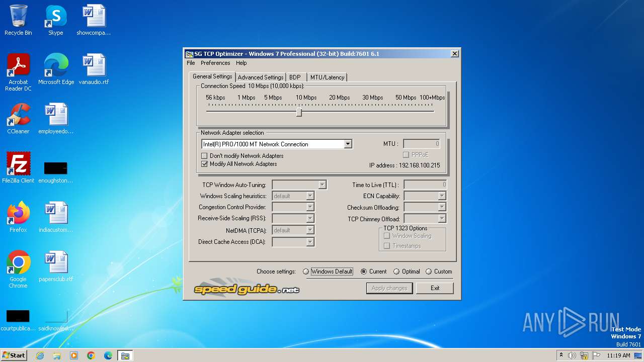
Task: Launch CCleaner from desktop
Action: pyautogui.click(x=18, y=118)
